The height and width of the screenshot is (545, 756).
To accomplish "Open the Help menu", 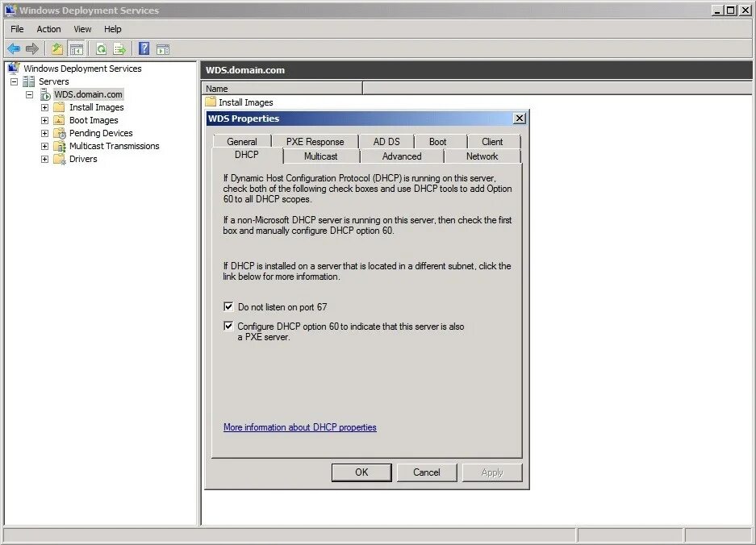I will pos(113,29).
